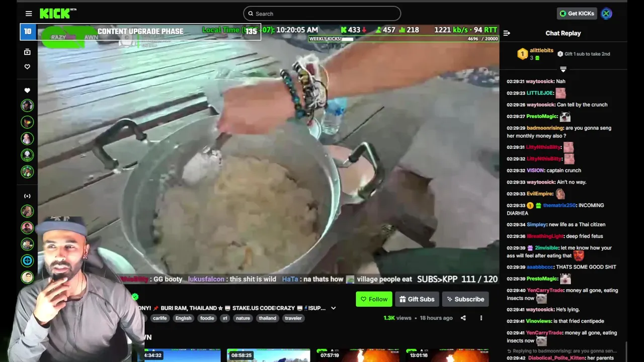Click the gift icon beside 'Gift 1 sub'
This screenshot has width=644, height=362.
560,54
